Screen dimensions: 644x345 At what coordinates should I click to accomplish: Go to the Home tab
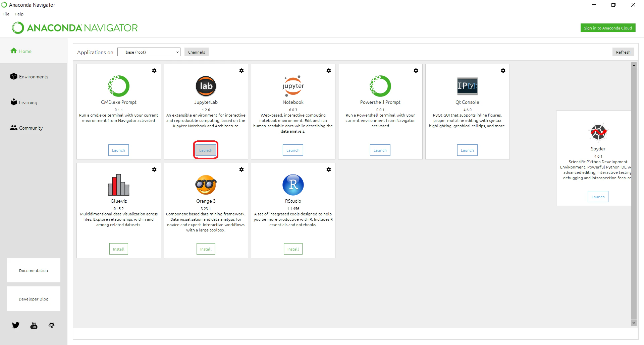(34, 51)
